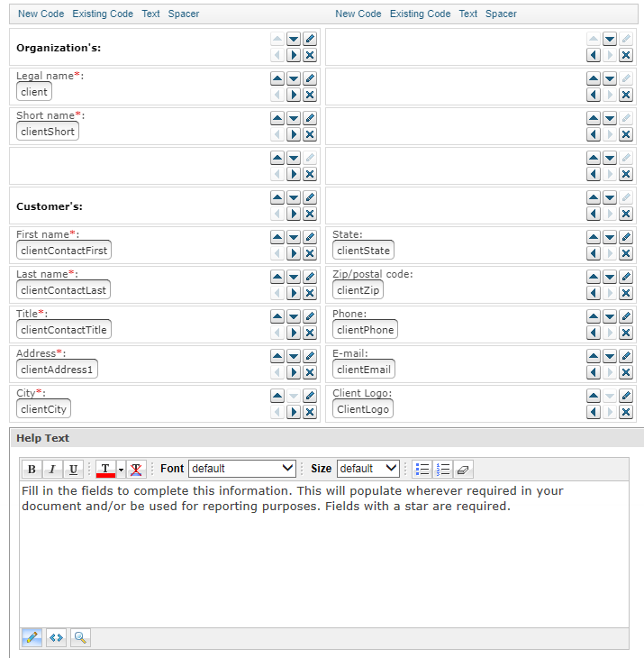Select the clientShort code field
The image size is (644, 658).
point(48,132)
